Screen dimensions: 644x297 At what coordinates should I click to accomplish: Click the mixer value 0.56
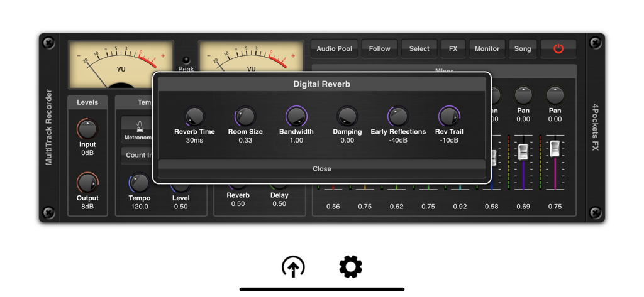coord(333,207)
